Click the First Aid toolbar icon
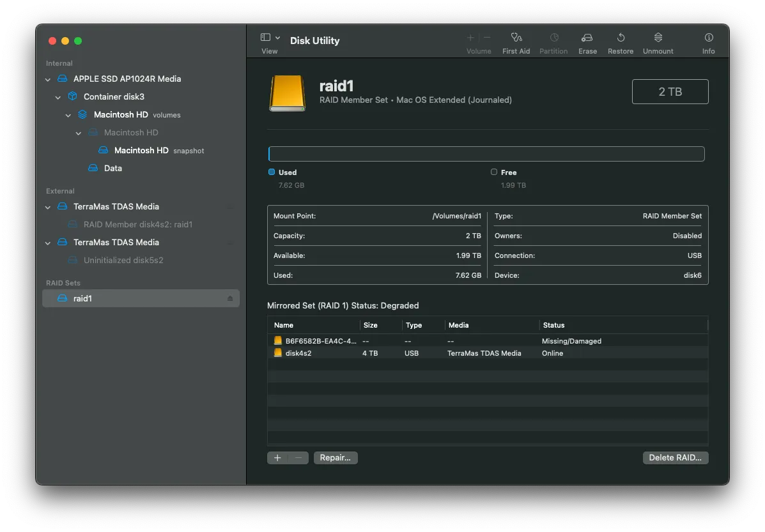Screen dimensions: 765x532 pos(516,38)
